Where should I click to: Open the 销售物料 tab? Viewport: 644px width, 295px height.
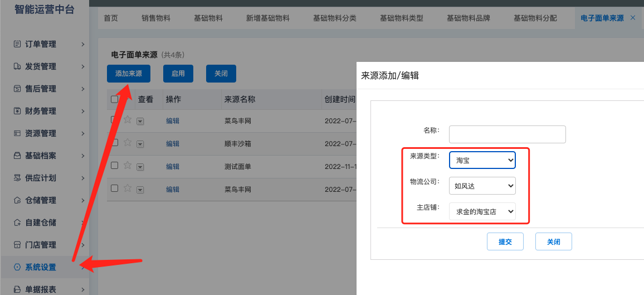click(156, 18)
